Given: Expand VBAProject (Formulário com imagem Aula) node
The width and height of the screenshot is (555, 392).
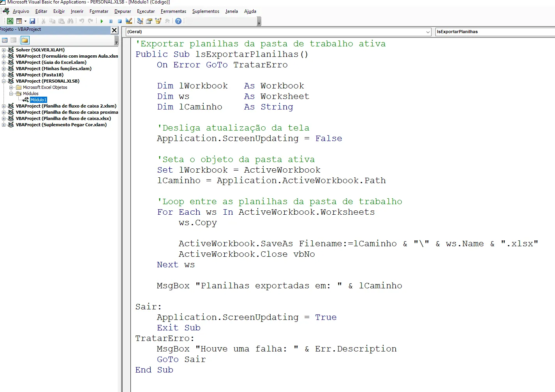Looking at the screenshot, I should (x=4, y=56).
